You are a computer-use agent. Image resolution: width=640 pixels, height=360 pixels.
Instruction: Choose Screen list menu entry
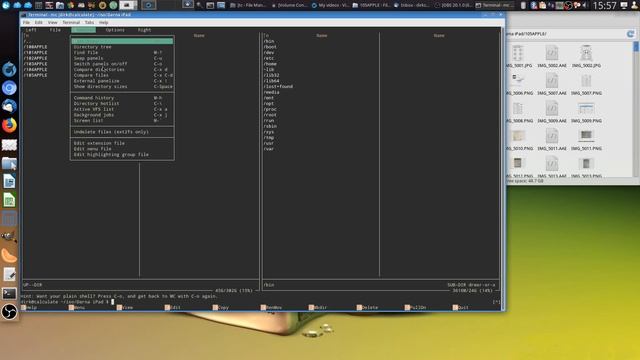(x=122, y=121)
